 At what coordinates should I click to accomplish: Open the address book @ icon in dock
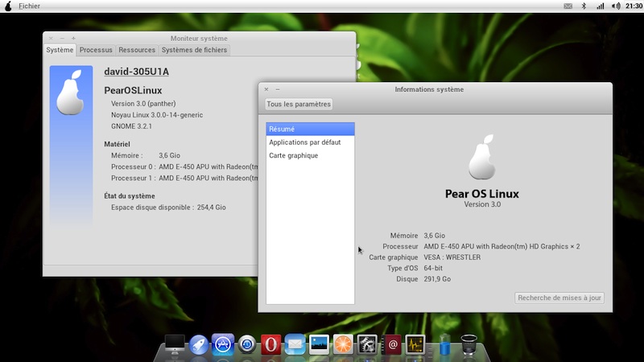click(x=391, y=344)
